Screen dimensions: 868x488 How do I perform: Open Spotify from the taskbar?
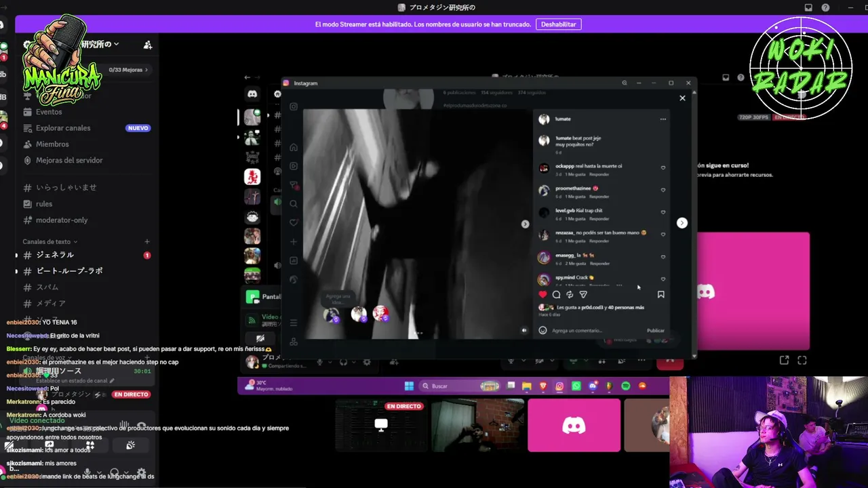626,386
